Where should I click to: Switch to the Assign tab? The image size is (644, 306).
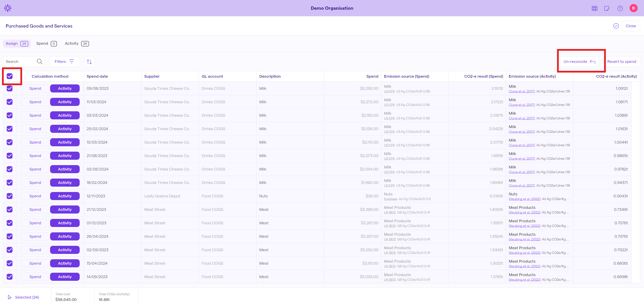[x=17, y=43]
